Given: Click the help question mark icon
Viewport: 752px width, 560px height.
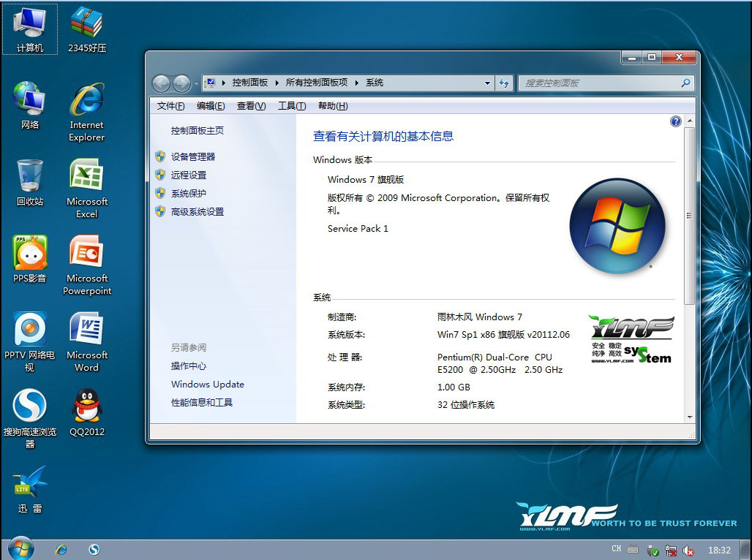Looking at the screenshot, I should pyautogui.click(x=676, y=121).
